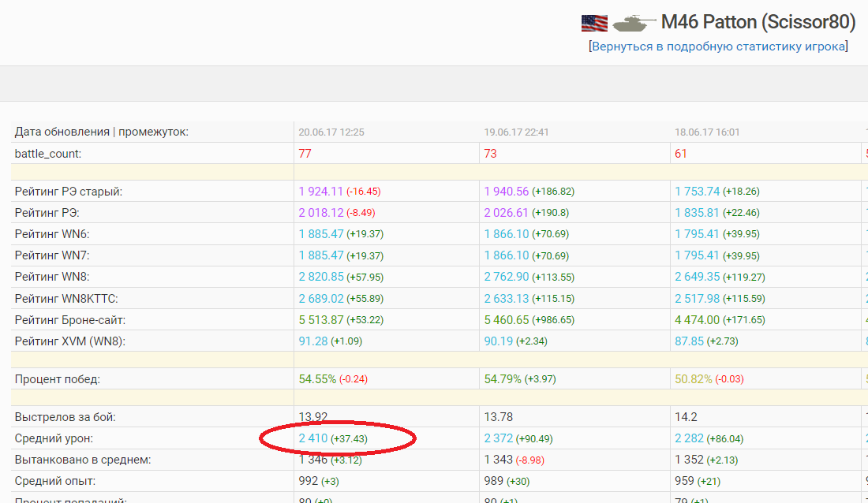This screenshot has height=503, width=868.
Task: Click the Рейтинг РЭ: row label
Action: (47, 213)
